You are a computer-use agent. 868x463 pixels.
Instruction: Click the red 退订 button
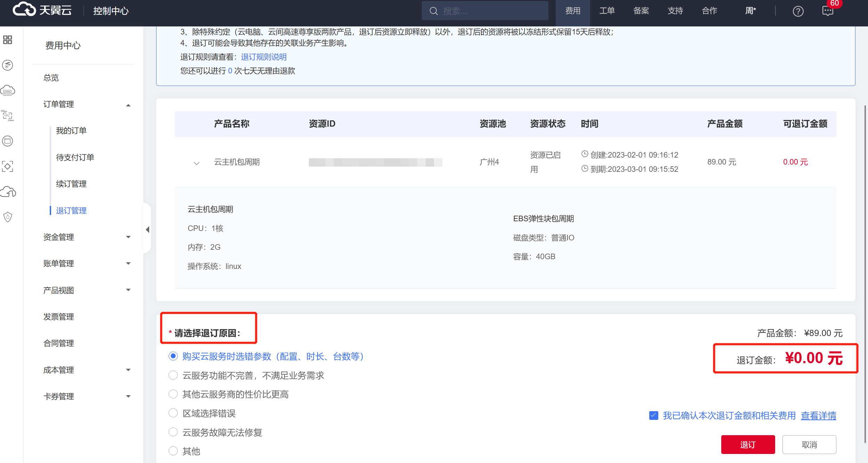click(748, 445)
